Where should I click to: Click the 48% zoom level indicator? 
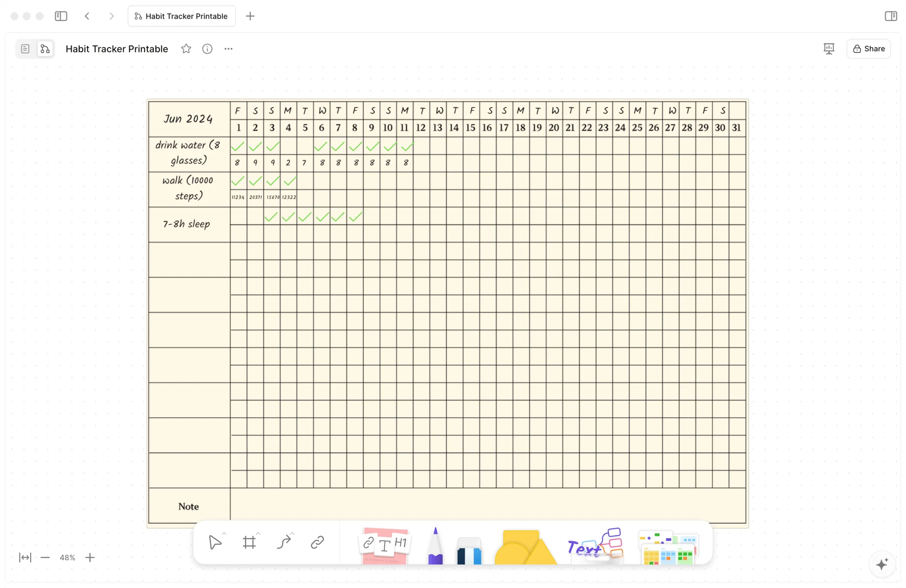point(68,557)
